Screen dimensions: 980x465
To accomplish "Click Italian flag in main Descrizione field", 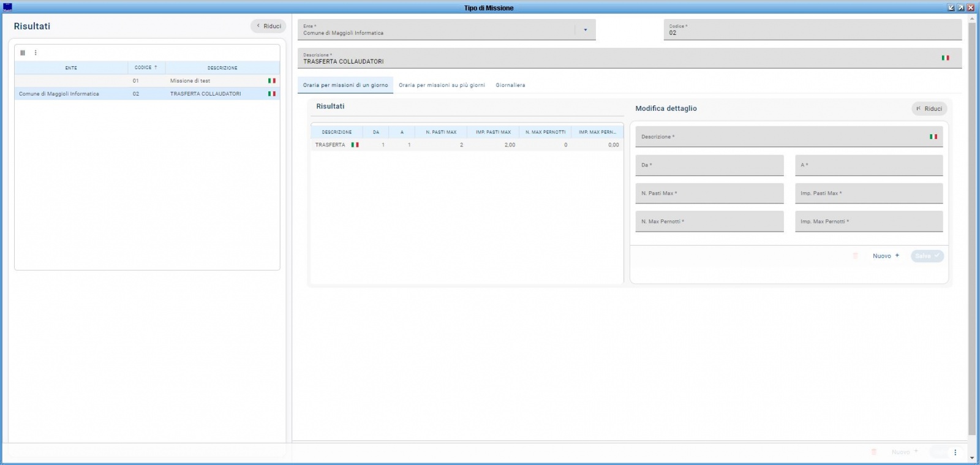I will pos(945,58).
